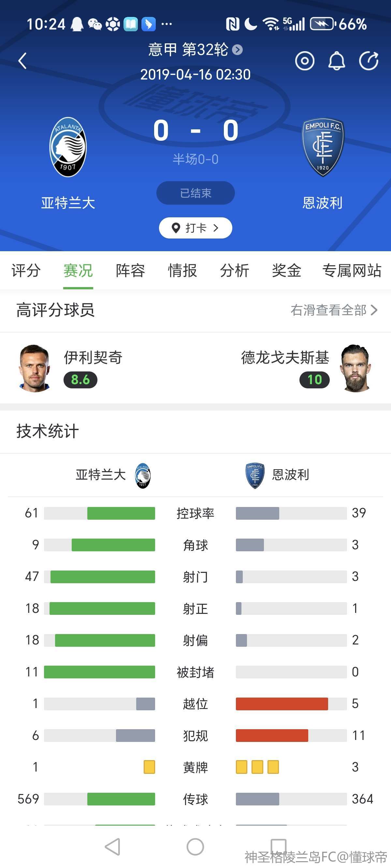Tap the notification bell icon
Image resolution: width=391 pixels, height=868 pixels.
(336, 61)
